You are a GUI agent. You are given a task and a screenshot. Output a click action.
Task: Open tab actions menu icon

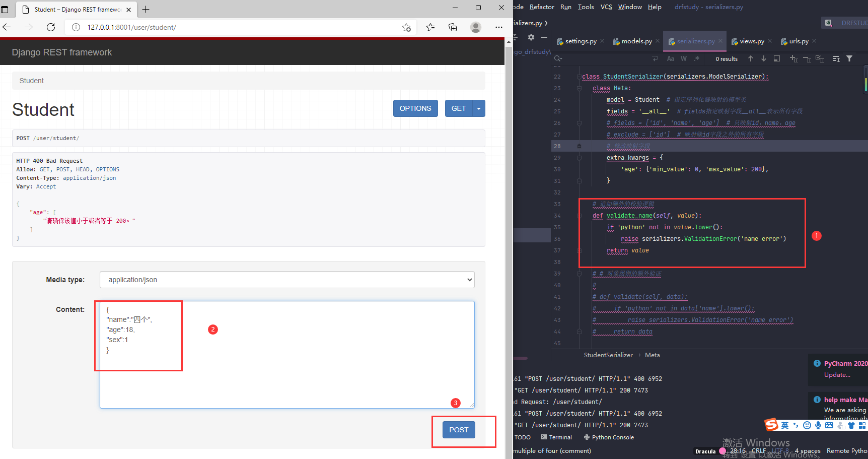pos(5,9)
